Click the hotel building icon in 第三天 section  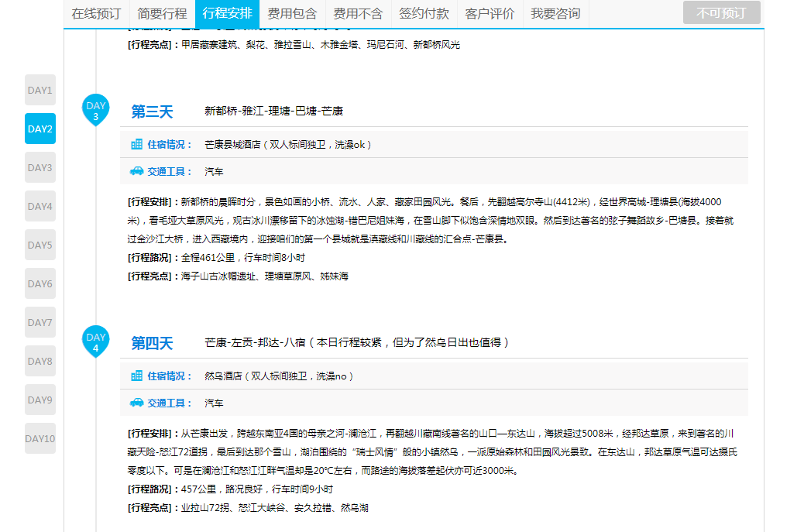pyautogui.click(x=137, y=144)
